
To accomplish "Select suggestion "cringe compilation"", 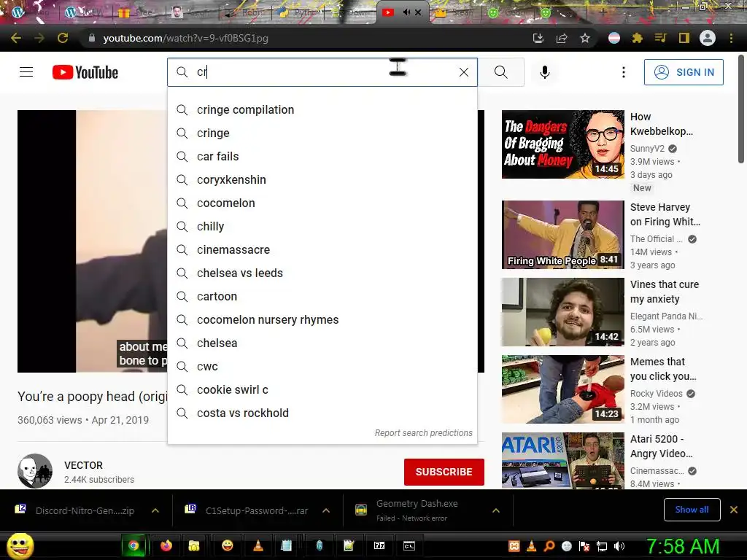I will pos(322,110).
